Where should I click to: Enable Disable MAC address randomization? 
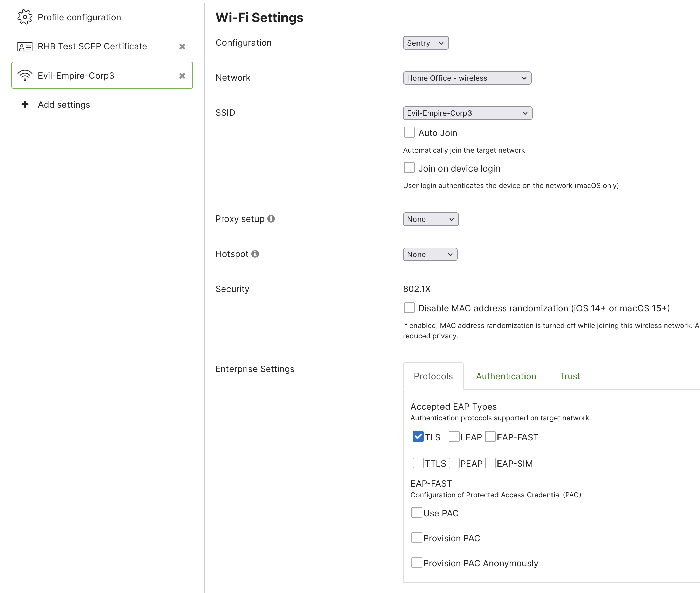click(x=409, y=308)
